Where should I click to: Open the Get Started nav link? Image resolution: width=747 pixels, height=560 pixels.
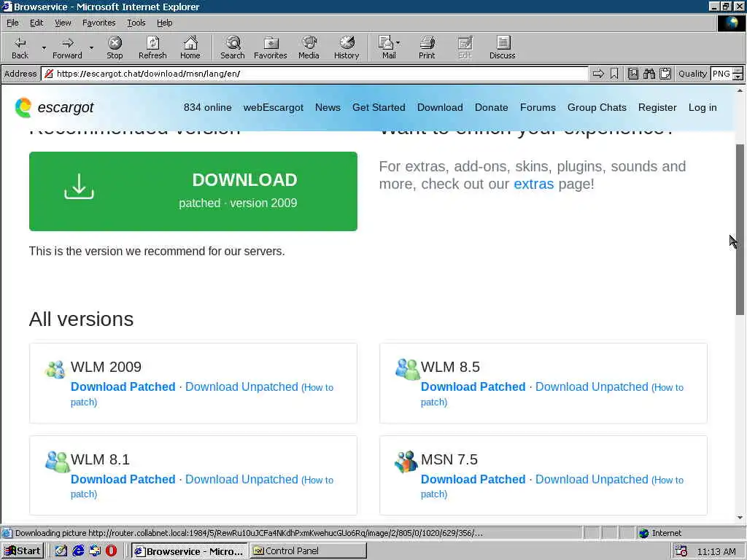[x=379, y=108]
